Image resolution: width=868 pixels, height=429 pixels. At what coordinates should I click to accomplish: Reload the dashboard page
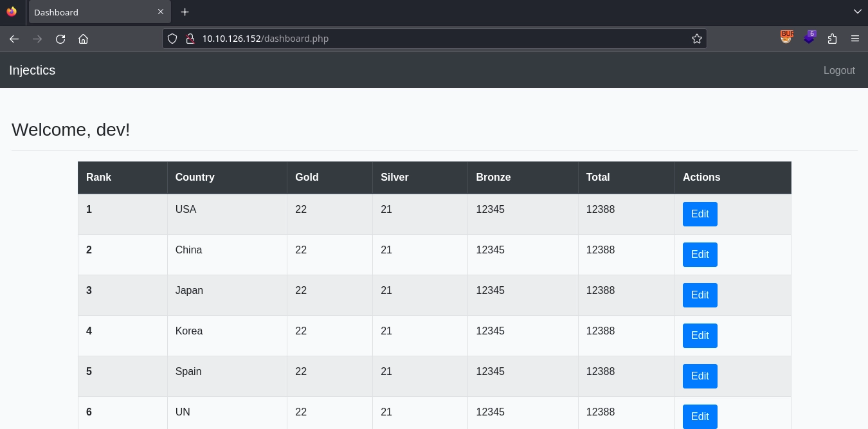[60, 39]
